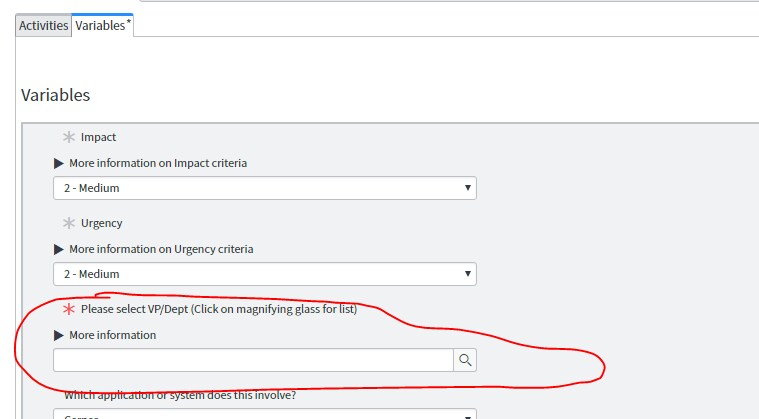Click the More information text under VP/Dept

point(113,335)
